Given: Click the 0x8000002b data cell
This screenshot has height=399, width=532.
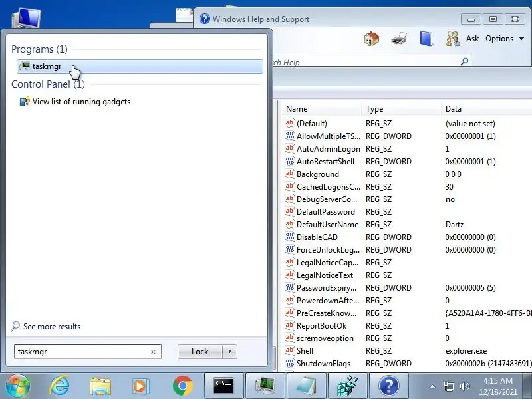Looking at the screenshot, I should [x=488, y=364].
